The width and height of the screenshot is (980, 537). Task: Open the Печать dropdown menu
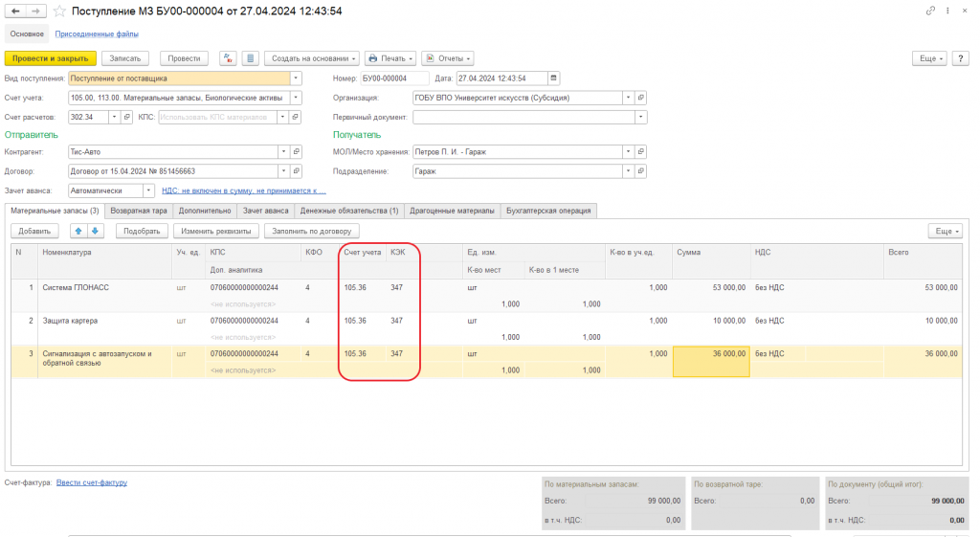pos(390,58)
